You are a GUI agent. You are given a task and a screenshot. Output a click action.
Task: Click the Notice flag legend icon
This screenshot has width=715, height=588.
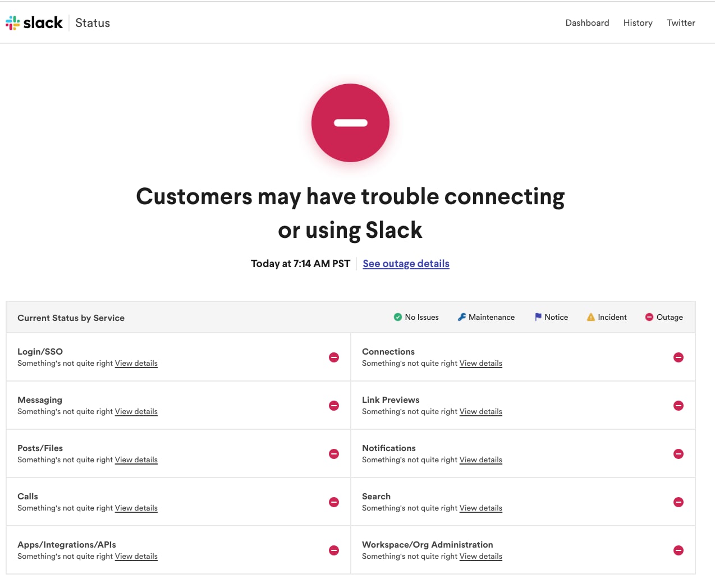tap(538, 317)
